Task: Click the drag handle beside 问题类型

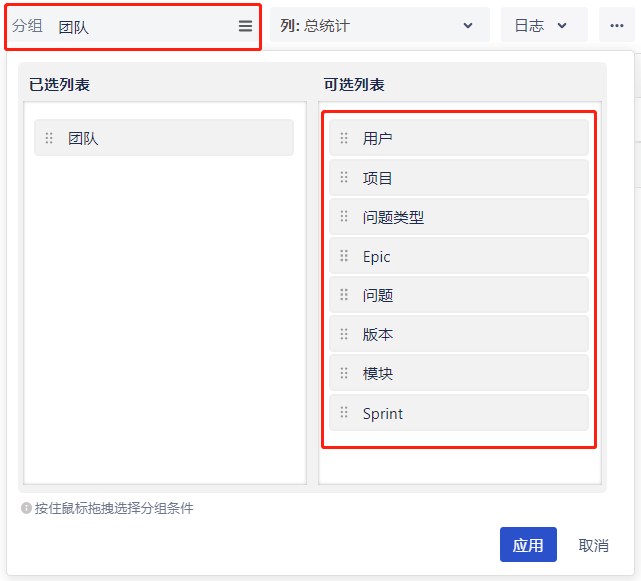Action: [x=345, y=217]
